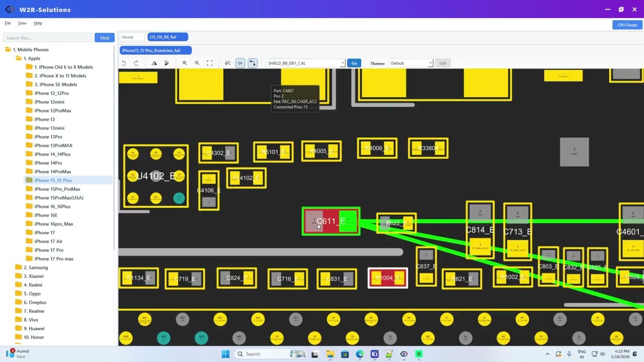Viewport: 644px width, 362px height.
Task: Click the red highlighted C611_E component
Action: point(331,221)
